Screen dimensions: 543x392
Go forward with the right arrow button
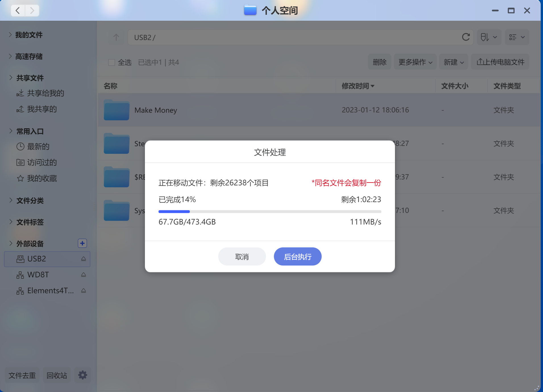32,11
